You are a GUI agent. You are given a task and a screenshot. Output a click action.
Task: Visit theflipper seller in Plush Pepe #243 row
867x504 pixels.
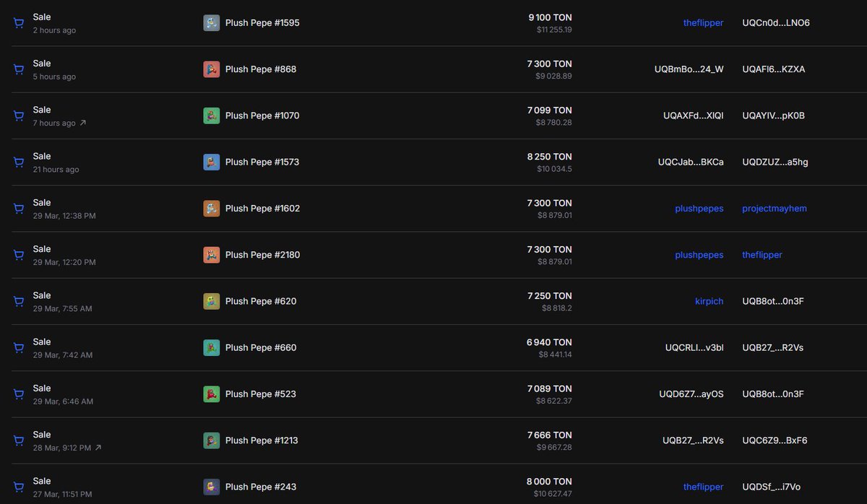pyautogui.click(x=703, y=487)
